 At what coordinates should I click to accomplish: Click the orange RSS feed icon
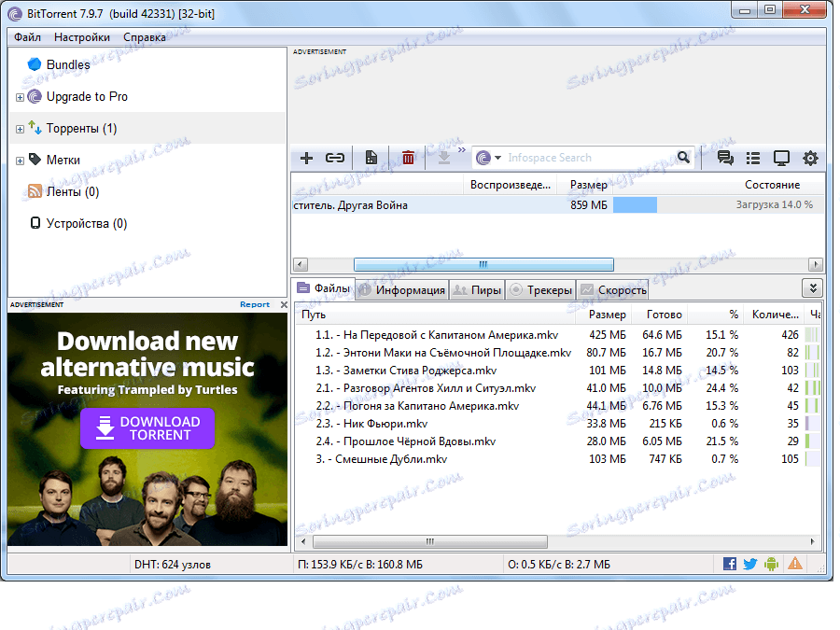[x=35, y=190]
